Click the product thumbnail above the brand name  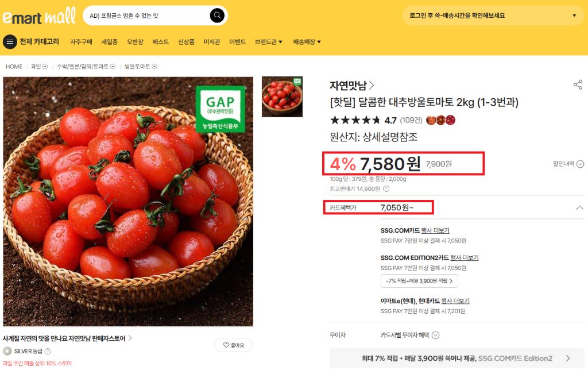282,97
